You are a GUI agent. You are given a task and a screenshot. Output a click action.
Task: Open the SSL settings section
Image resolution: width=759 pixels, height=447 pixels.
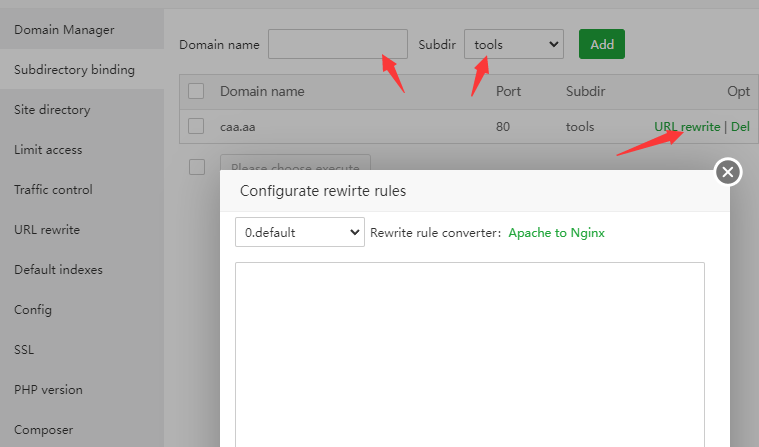[x=25, y=350]
